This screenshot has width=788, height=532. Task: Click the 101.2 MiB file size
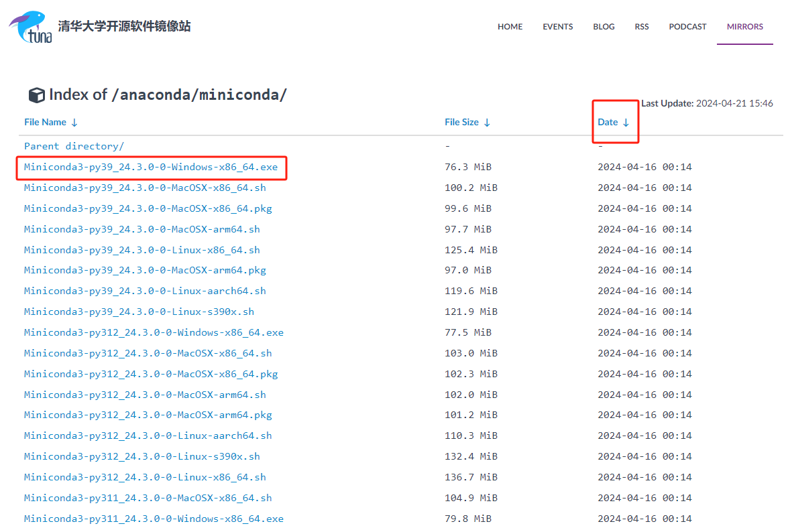click(471, 415)
